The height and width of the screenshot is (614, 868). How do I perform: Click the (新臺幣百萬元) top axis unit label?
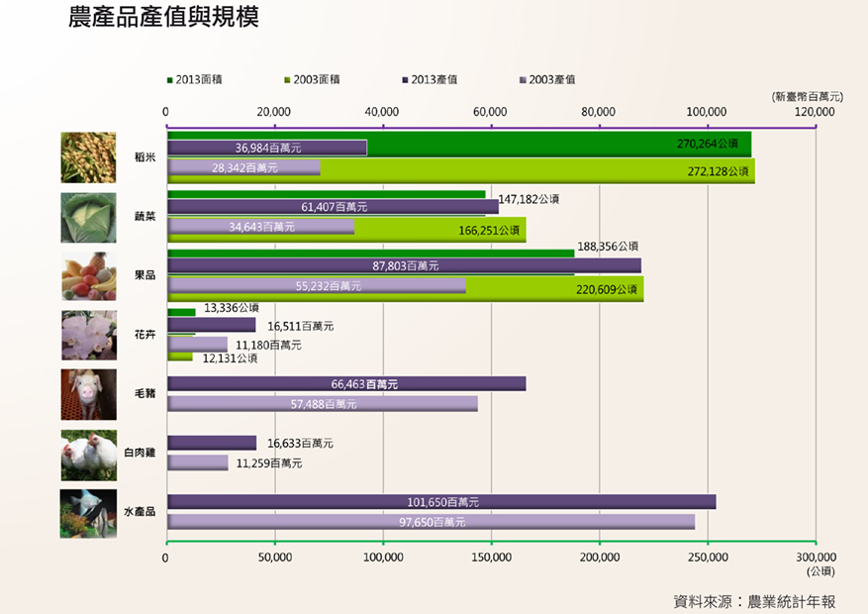[x=807, y=96]
